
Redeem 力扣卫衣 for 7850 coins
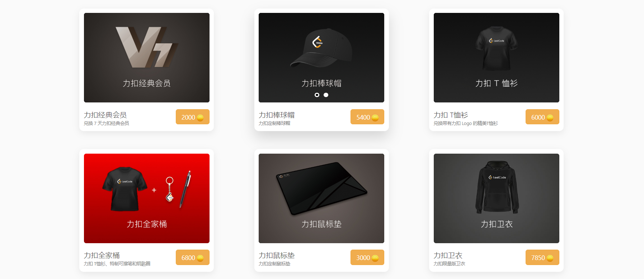[542, 258]
